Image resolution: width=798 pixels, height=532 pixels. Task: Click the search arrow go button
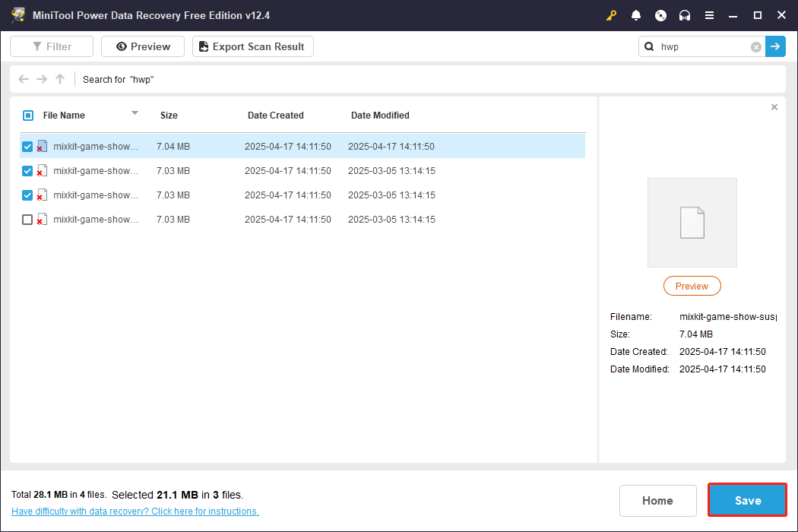(775, 46)
